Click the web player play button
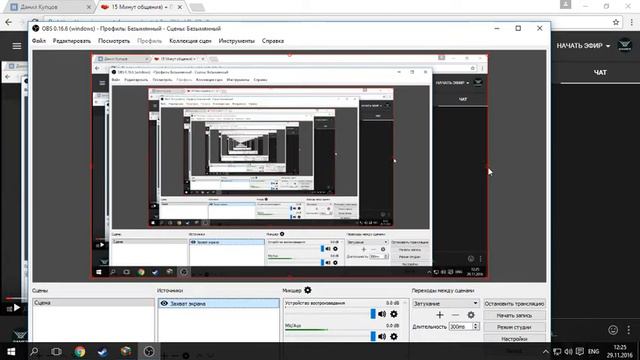Viewport: 640px width, 360px height. point(17,308)
